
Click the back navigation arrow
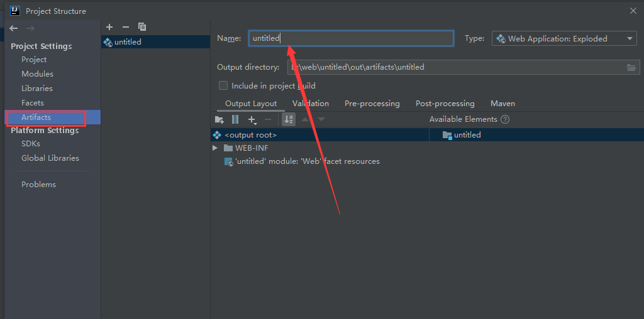point(14,28)
